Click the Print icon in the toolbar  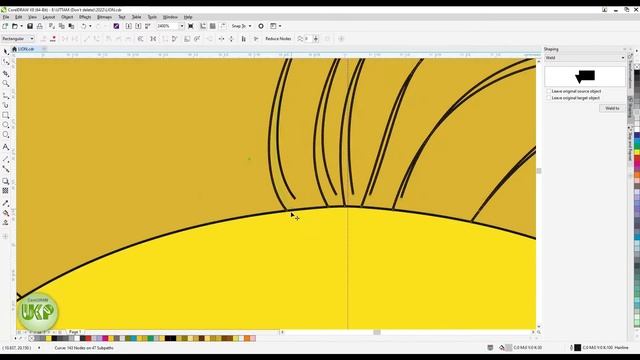[x=40, y=26]
